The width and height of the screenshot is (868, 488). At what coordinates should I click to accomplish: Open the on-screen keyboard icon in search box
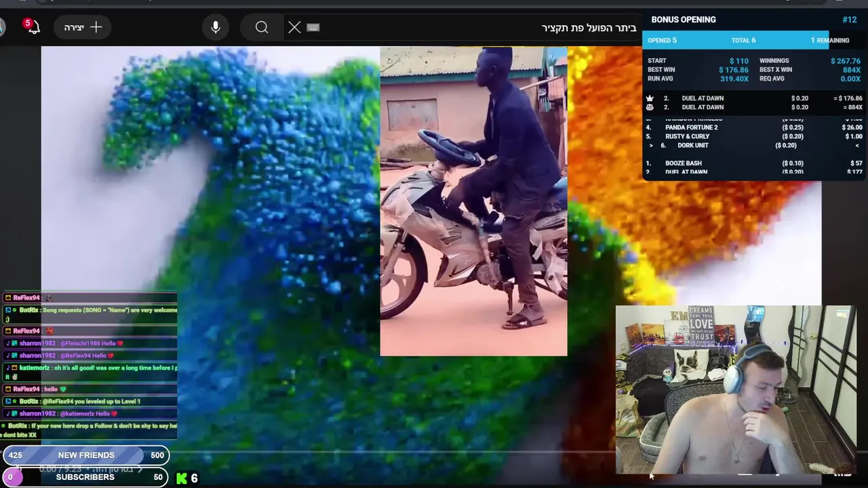[313, 27]
